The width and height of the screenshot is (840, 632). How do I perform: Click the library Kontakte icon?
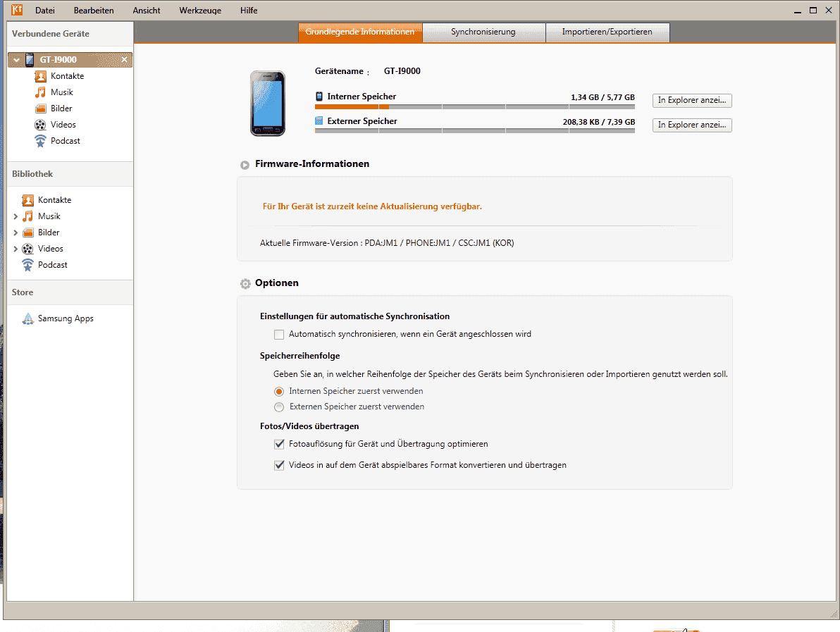click(x=28, y=200)
